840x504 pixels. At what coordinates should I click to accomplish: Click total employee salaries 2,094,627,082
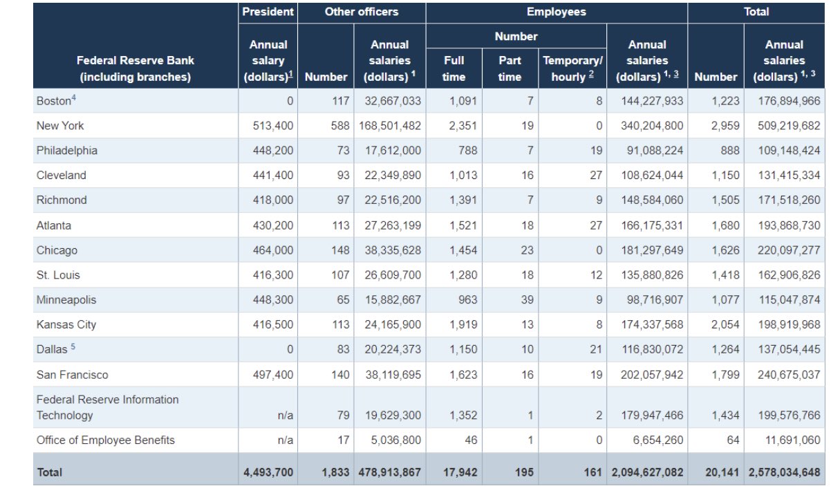point(648,472)
